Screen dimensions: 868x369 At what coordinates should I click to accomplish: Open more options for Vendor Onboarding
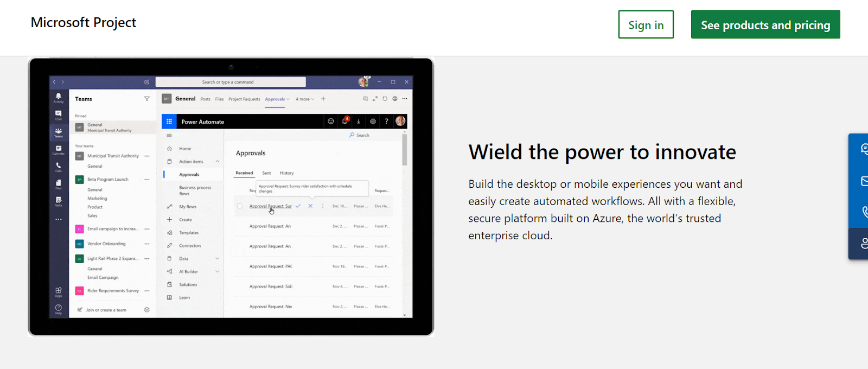pos(147,244)
